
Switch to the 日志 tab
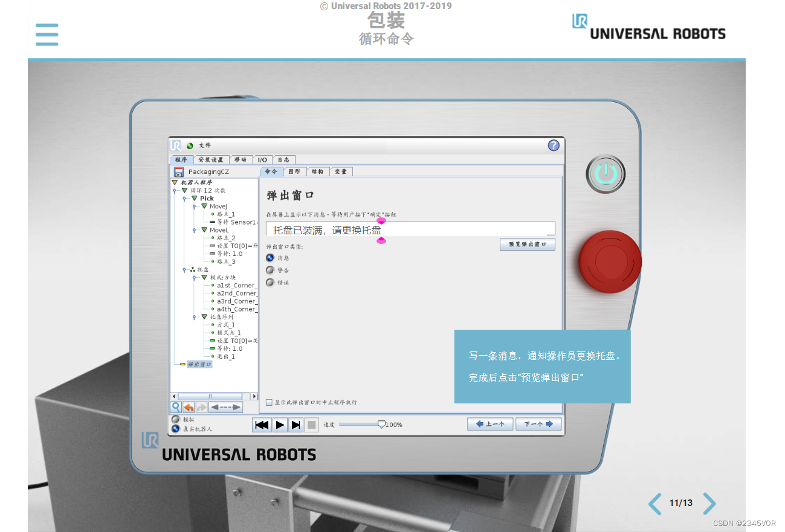click(284, 160)
